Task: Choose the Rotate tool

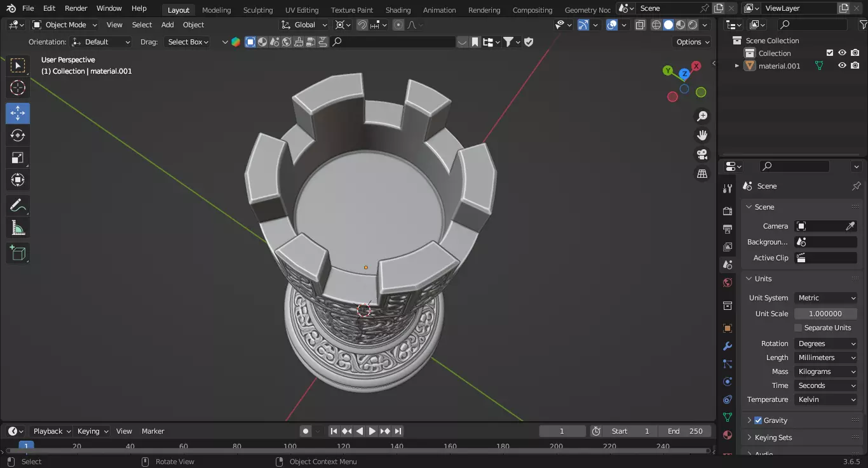Action: point(18,135)
